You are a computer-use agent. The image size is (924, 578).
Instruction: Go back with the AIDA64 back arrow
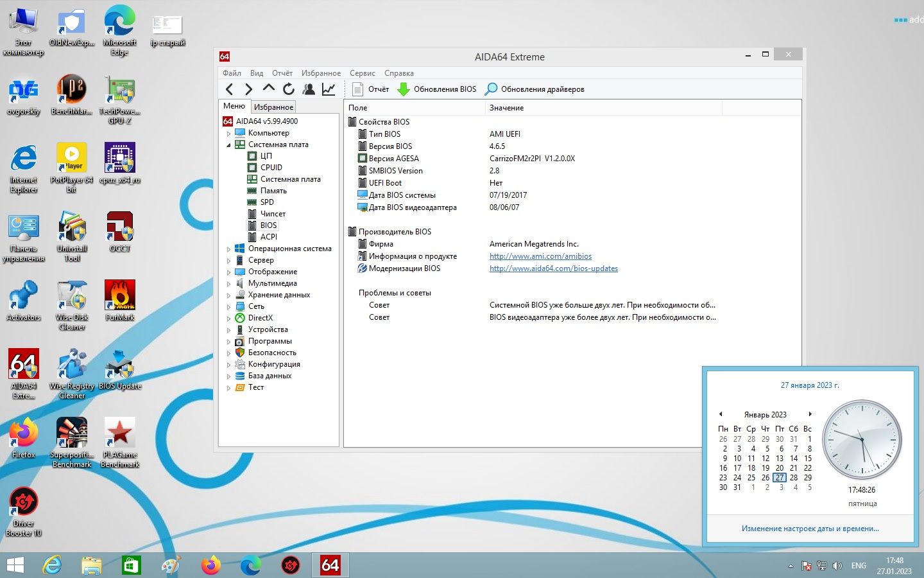pyautogui.click(x=230, y=89)
